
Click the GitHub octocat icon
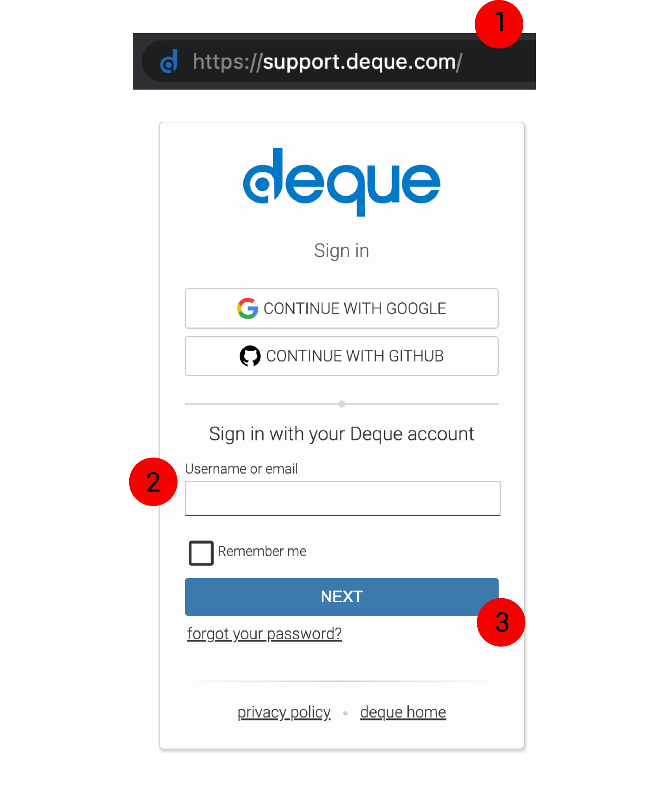250,356
